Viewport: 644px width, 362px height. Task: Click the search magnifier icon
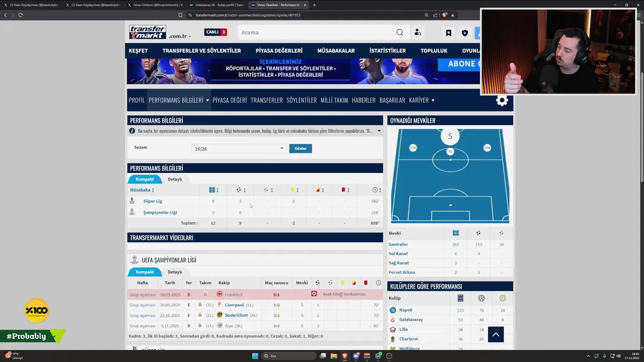click(399, 33)
